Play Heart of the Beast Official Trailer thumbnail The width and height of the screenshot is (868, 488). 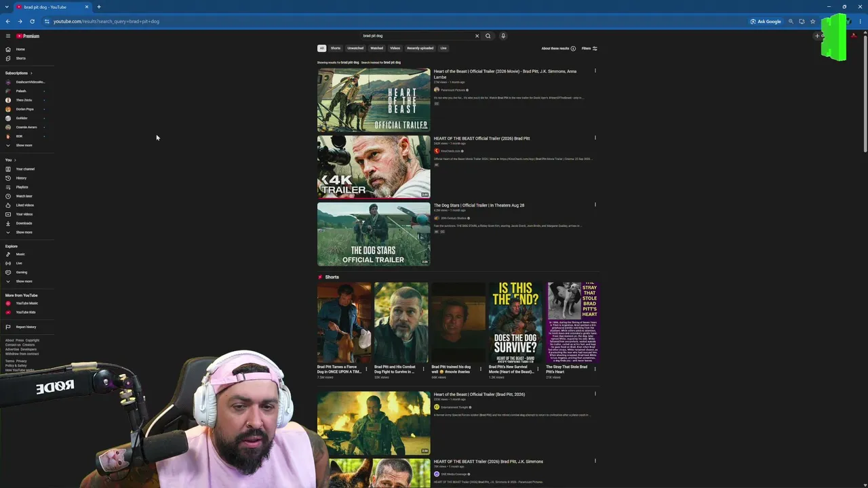pyautogui.click(x=374, y=100)
